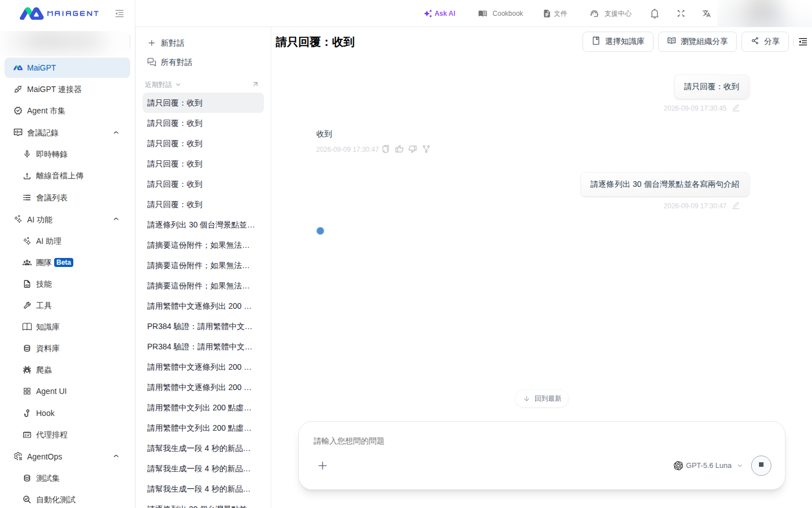Stop the response generation
812x508 pixels.
pyautogui.click(x=761, y=465)
